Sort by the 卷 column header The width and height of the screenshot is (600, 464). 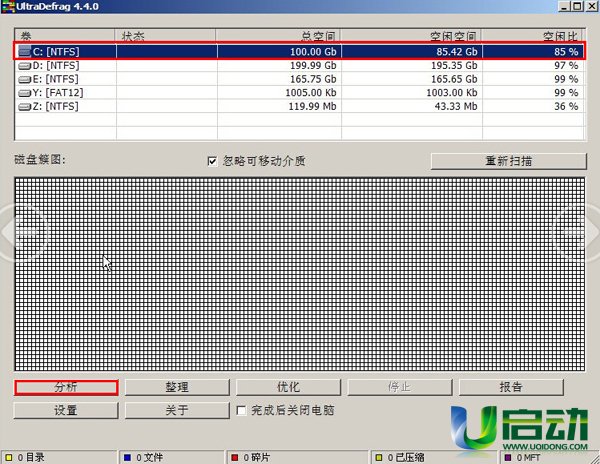tap(65, 36)
